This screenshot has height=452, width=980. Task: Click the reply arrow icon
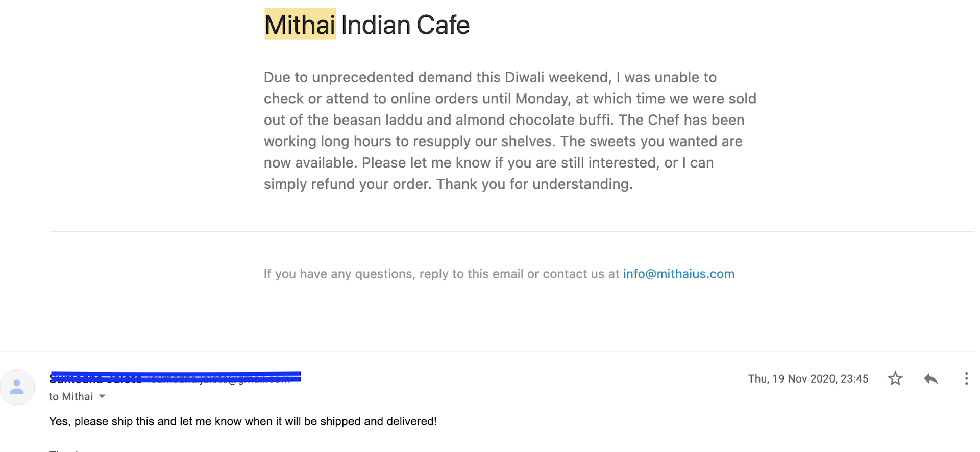930,378
